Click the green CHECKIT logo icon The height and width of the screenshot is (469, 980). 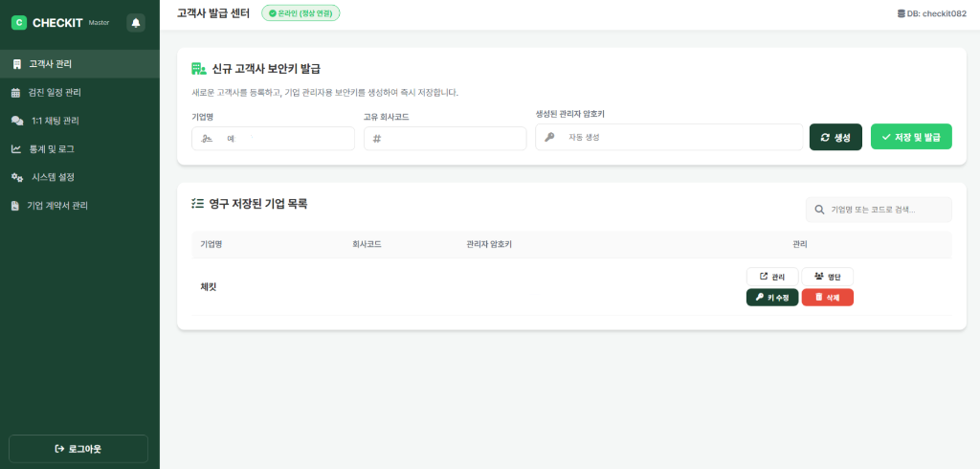pyautogui.click(x=19, y=22)
